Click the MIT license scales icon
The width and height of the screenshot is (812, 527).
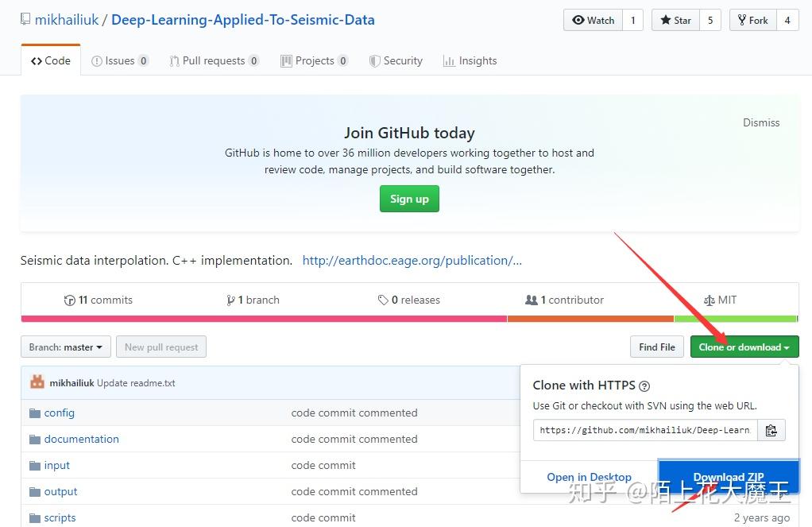pos(708,300)
